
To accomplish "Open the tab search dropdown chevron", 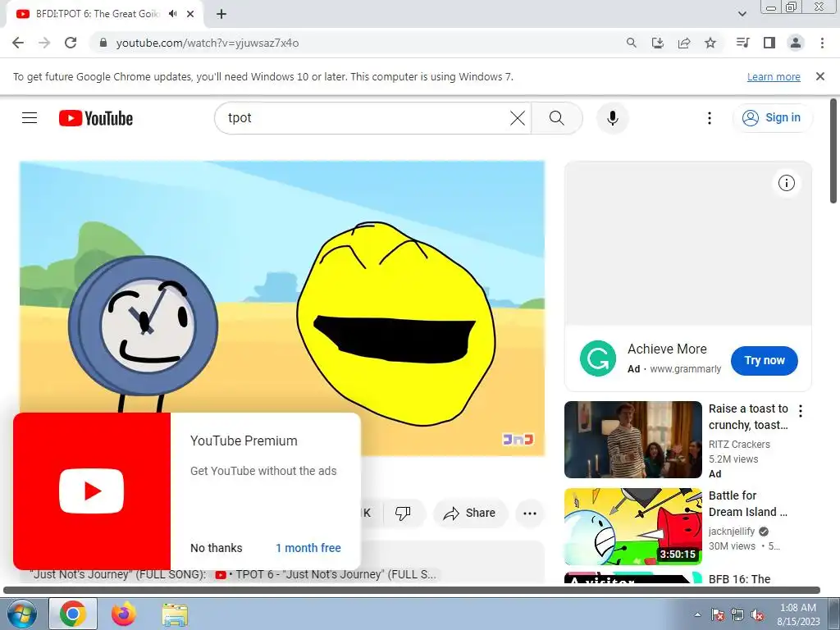I will click(742, 14).
